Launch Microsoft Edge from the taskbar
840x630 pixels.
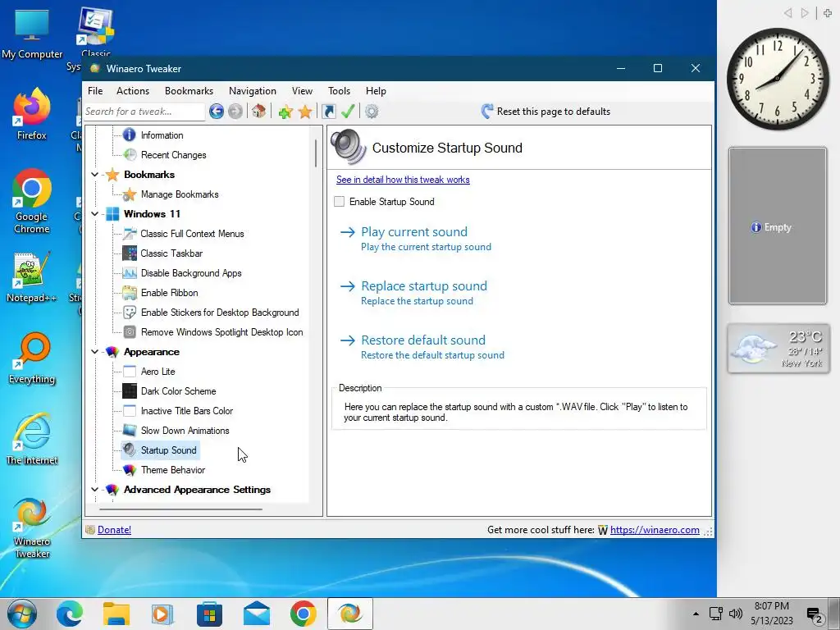(71, 614)
